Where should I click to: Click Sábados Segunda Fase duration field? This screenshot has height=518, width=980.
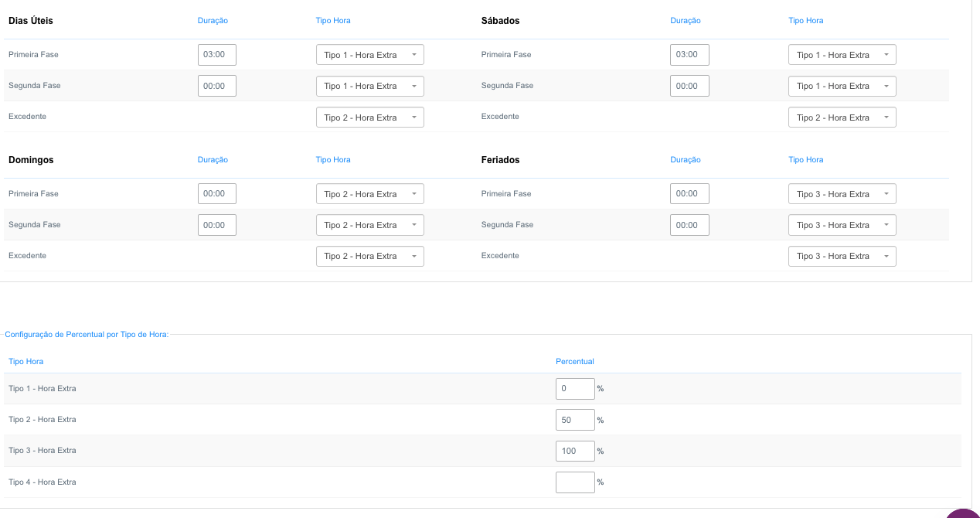click(689, 86)
